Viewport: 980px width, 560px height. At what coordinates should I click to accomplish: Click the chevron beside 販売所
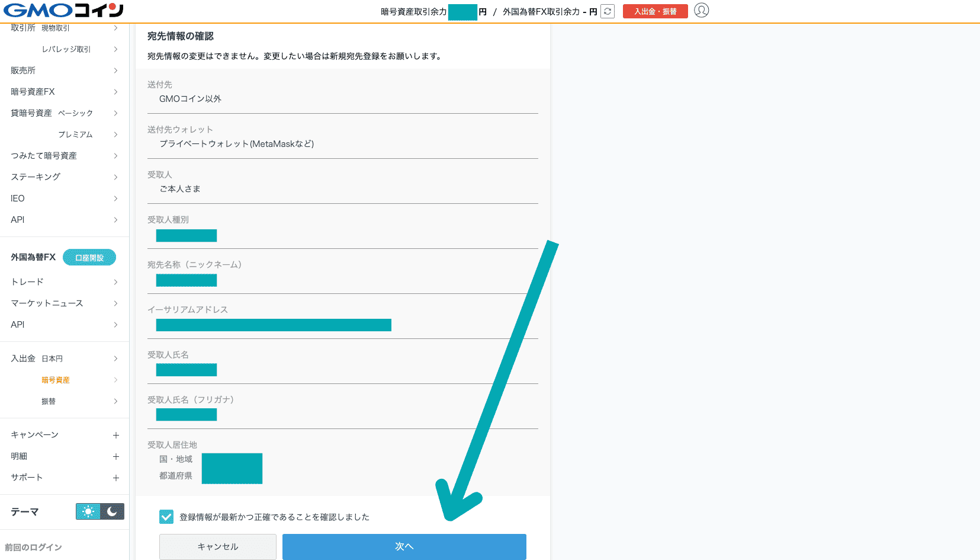pos(115,71)
